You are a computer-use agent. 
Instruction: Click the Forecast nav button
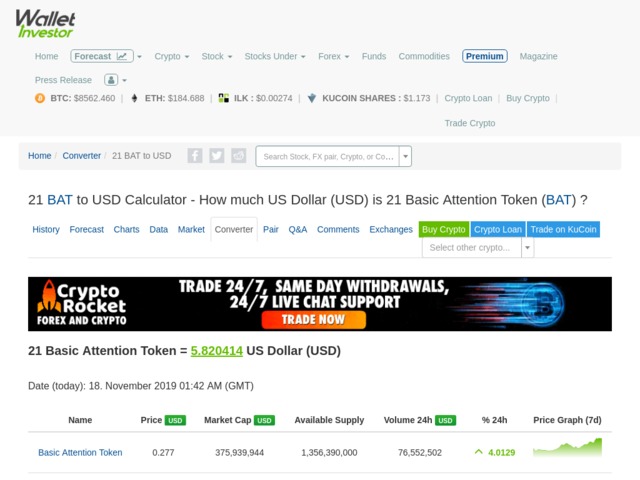point(102,56)
